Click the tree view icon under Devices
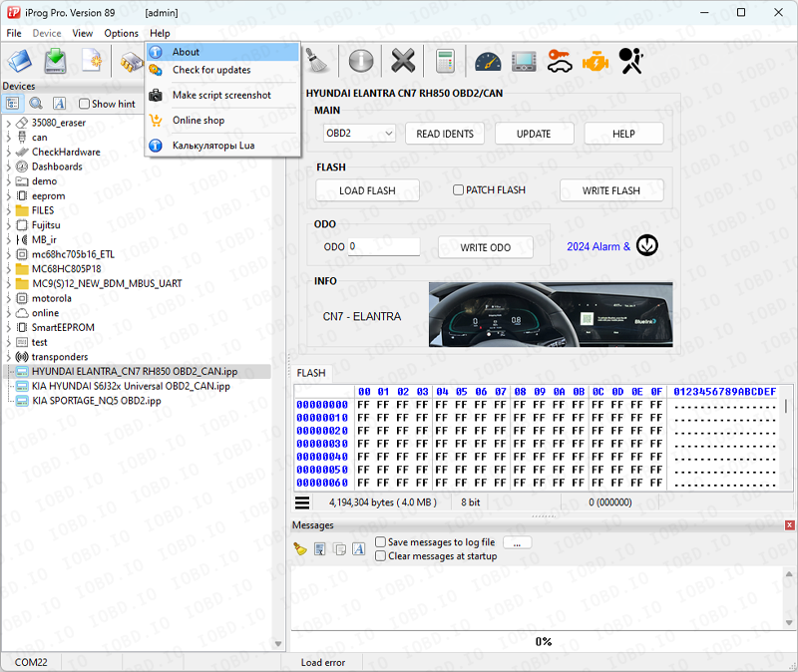Image resolution: width=798 pixels, height=672 pixels. click(x=12, y=104)
